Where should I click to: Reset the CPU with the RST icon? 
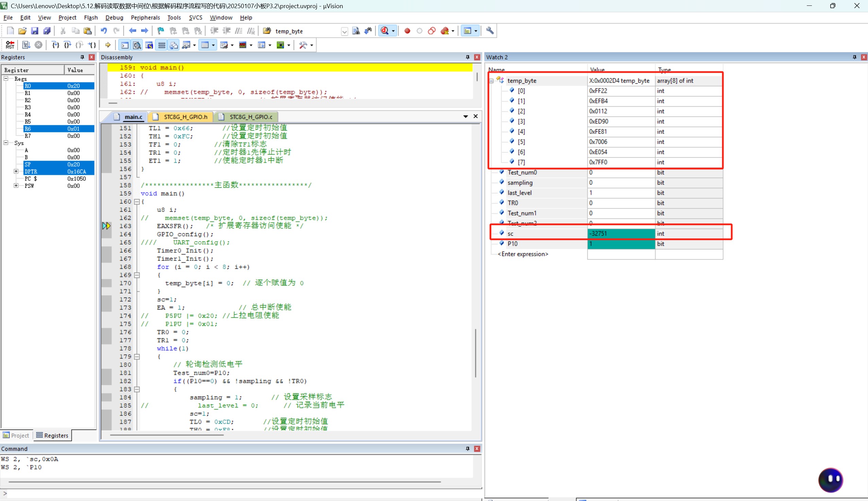pyautogui.click(x=10, y=45)
